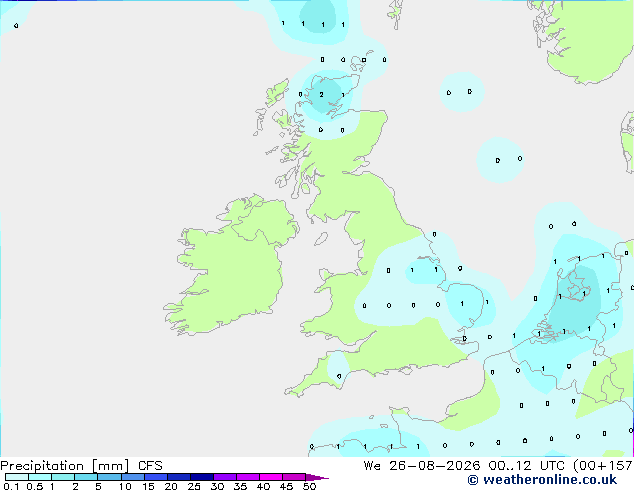This screenshot has height=490, width=634.
Task: Pick the 10–15 mm legend color swatch
Action: click(133, 477)
